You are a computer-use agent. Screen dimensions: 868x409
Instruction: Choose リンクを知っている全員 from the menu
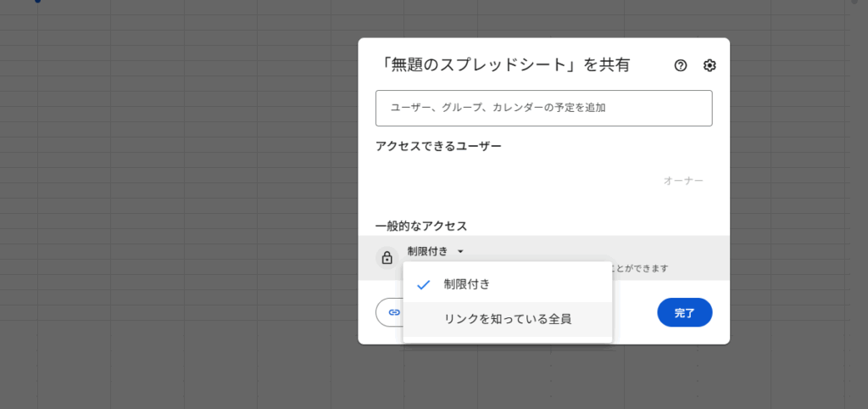(x=508, y=319)
